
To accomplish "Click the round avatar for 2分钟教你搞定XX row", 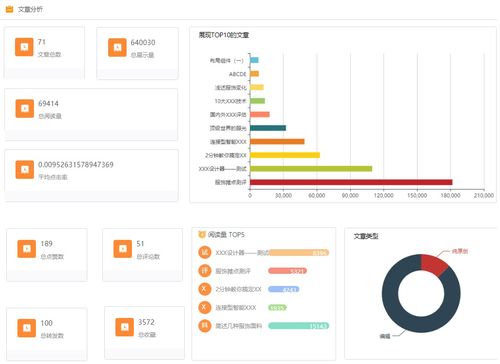I will 204,289.
